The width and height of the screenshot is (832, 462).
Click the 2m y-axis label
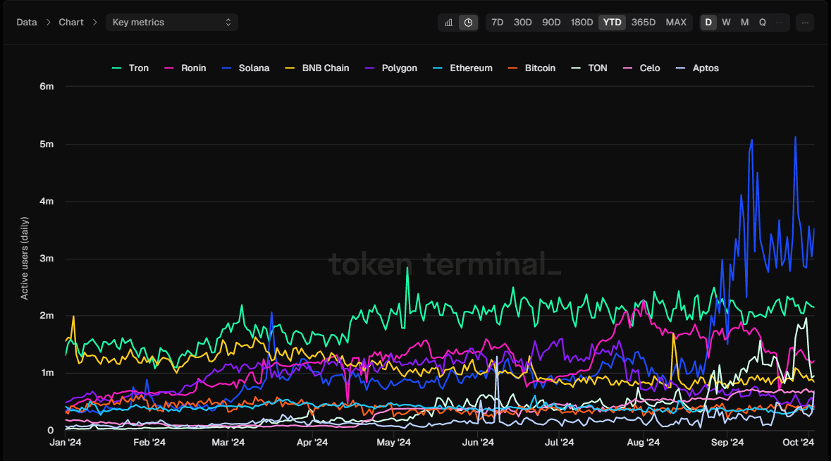(47, 316)
